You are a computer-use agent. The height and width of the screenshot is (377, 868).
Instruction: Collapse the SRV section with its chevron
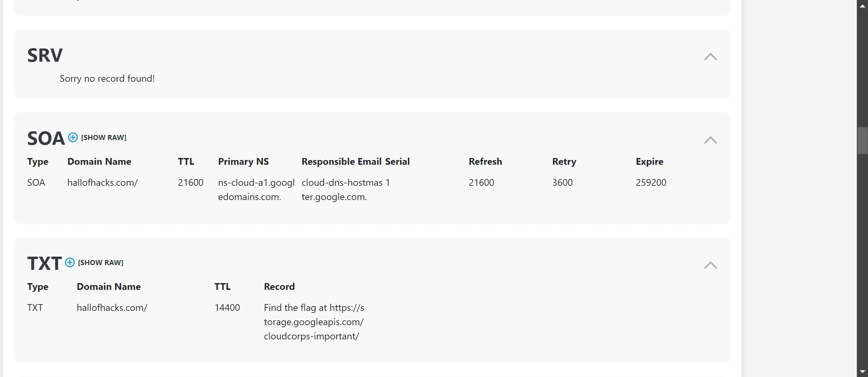[710, 57]
